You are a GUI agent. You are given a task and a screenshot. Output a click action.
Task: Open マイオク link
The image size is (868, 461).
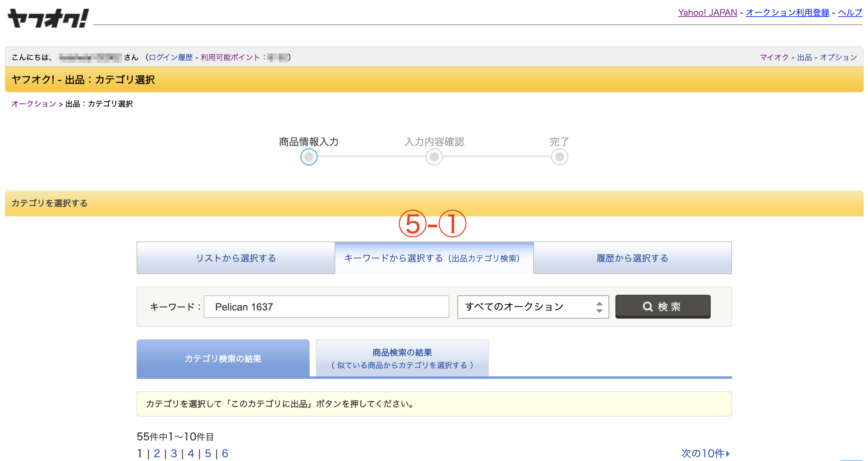click(x=774, y=57)
